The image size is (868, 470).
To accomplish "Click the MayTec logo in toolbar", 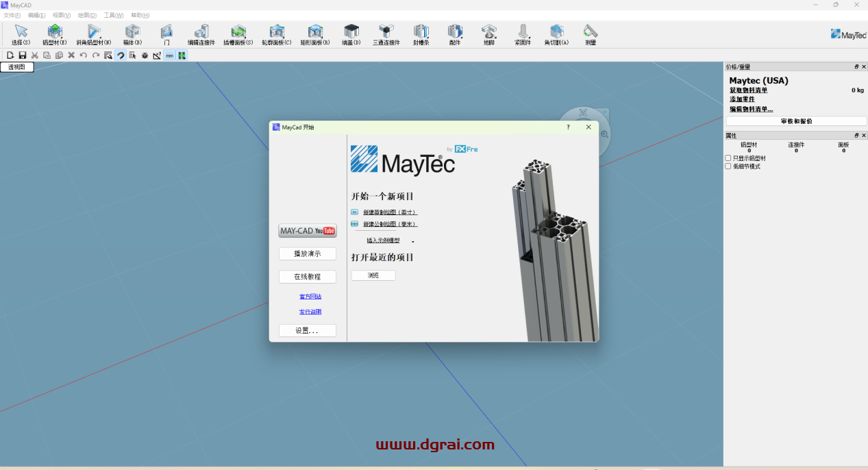I will tap(848, 34).
